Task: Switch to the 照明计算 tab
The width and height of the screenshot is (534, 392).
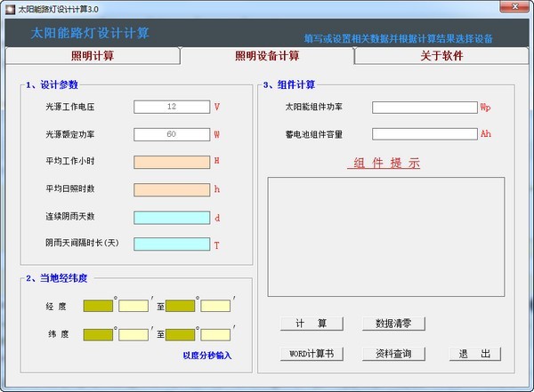Action: (93, 56)
